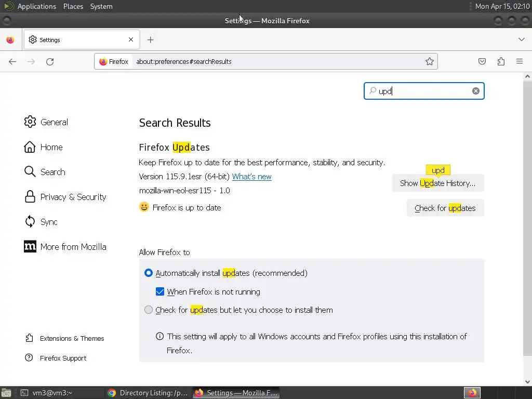This screenshot has height=399, width=532.
Task: Click the Search magnifier icon in sidebar
Action: (30, 171)
